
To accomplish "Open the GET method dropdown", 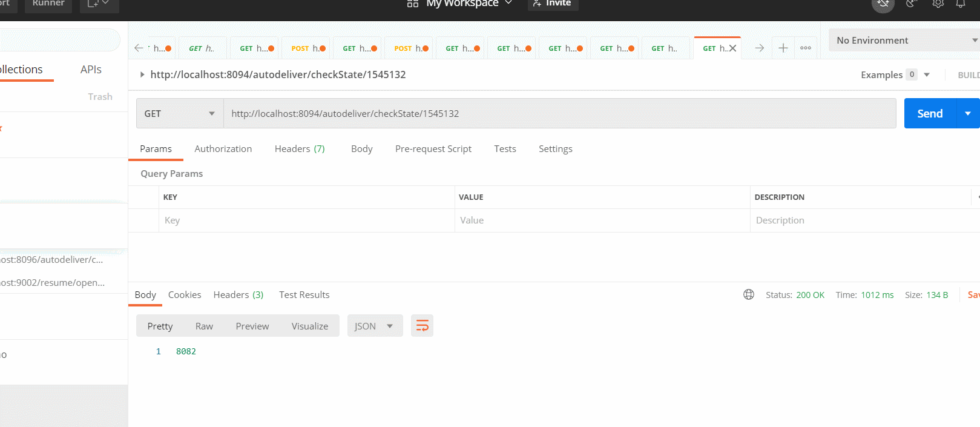I will coord(180,114).
